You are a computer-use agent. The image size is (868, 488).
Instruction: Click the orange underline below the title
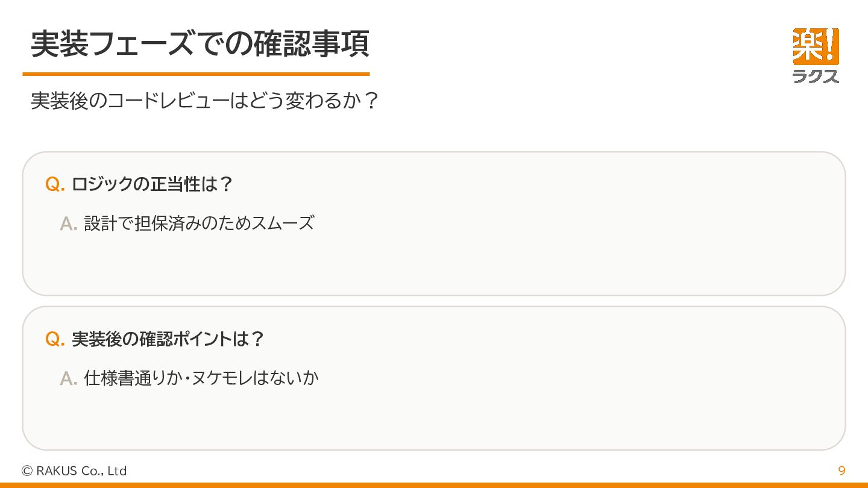[196, 74]
